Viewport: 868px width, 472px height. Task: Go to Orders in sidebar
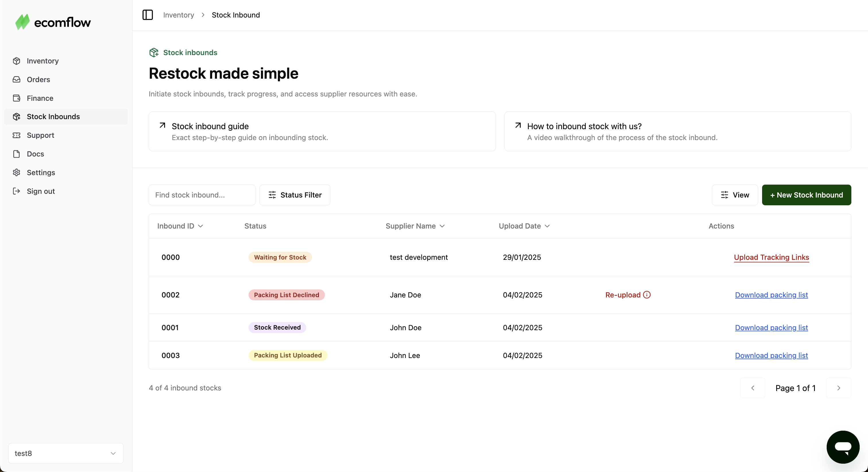point(38,80)
